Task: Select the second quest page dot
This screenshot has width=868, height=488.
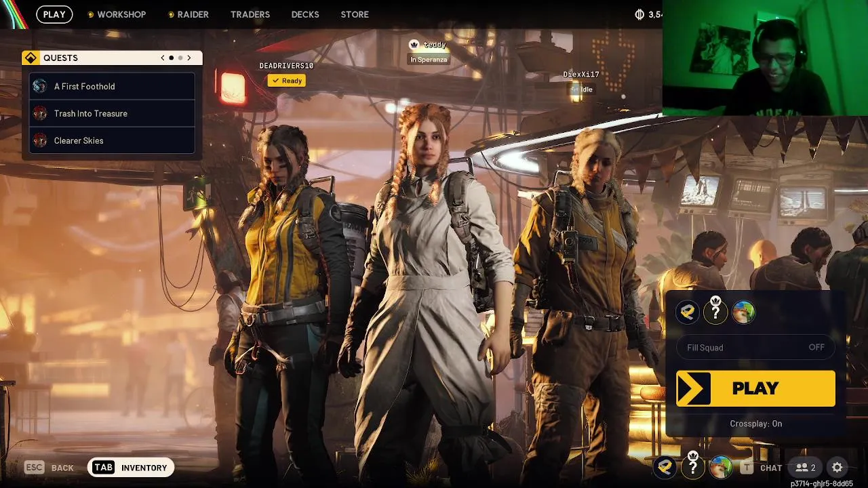Action: point(180,58)
